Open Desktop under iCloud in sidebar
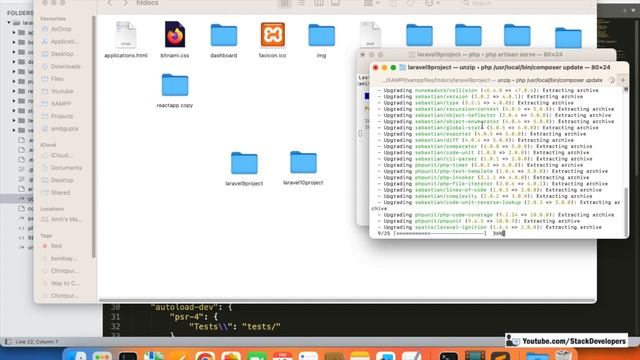 point(61,180)
